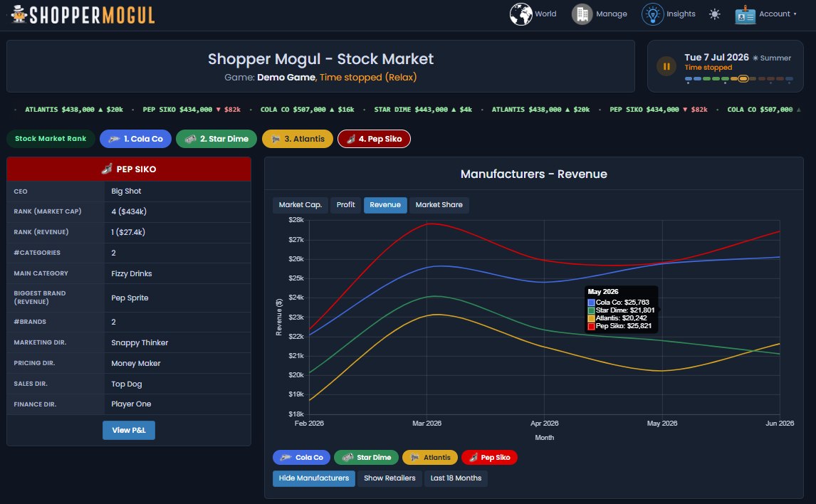816x504 pixels.
Task: Click the Tue 7 Jul 2026 date
Action: pos(716,57)
